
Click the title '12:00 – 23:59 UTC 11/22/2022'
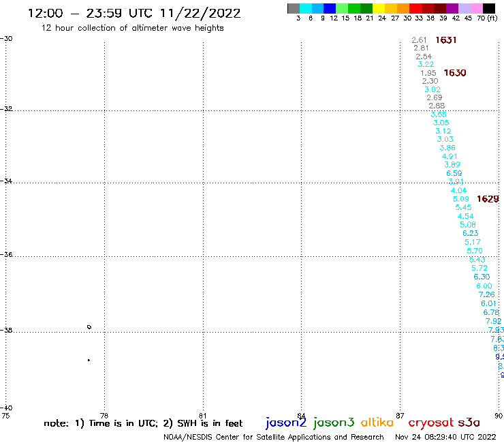[134, 14]
